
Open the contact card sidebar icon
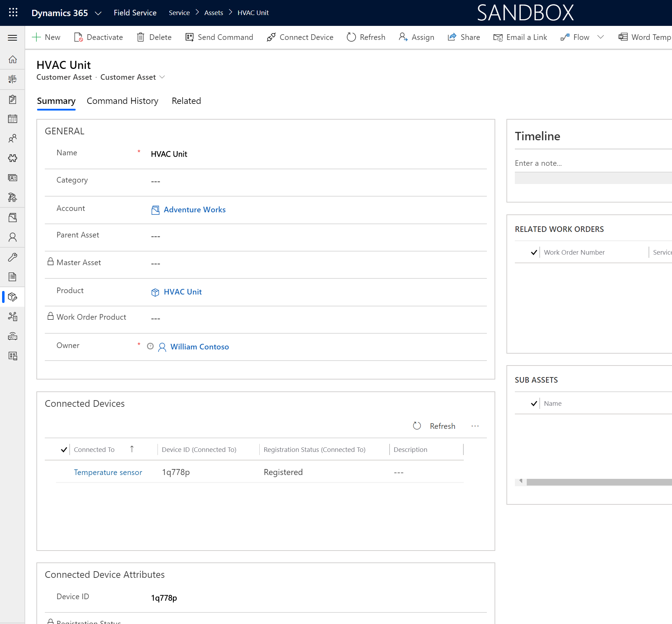tap(13, 178)
